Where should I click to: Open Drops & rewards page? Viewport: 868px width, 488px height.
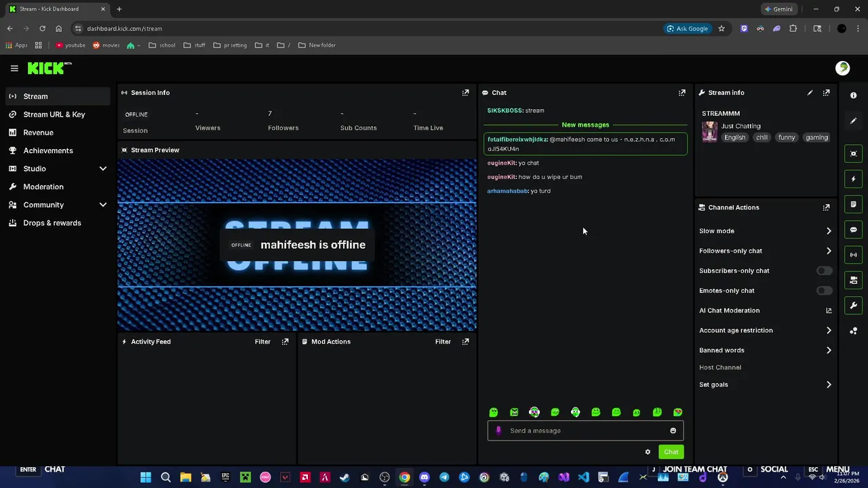tap(58, 223)
